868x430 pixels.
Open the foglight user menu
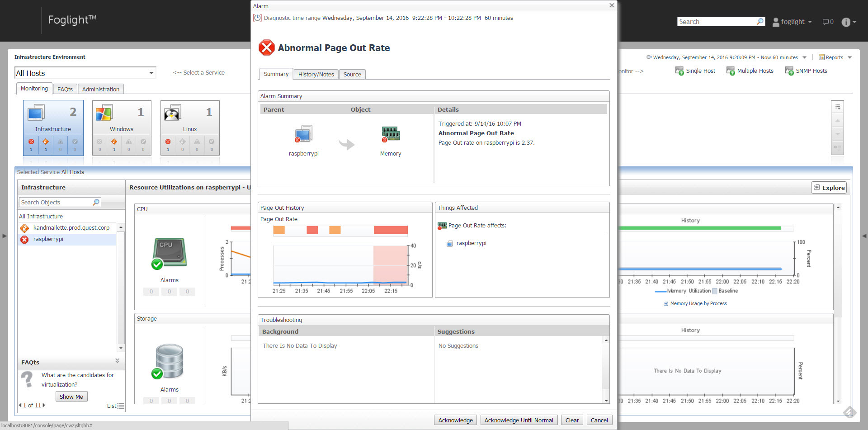pyautogui.click(x=793, y=22)
